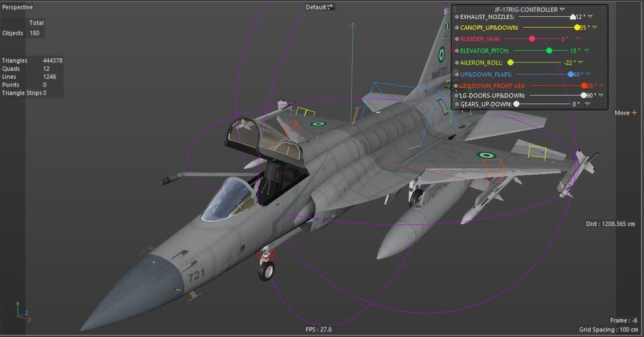The width and height of the screenshot is (644, 337).
Task: Open ELEVATOR_PITCH value dropdown arrow
Action: point(587,51)
